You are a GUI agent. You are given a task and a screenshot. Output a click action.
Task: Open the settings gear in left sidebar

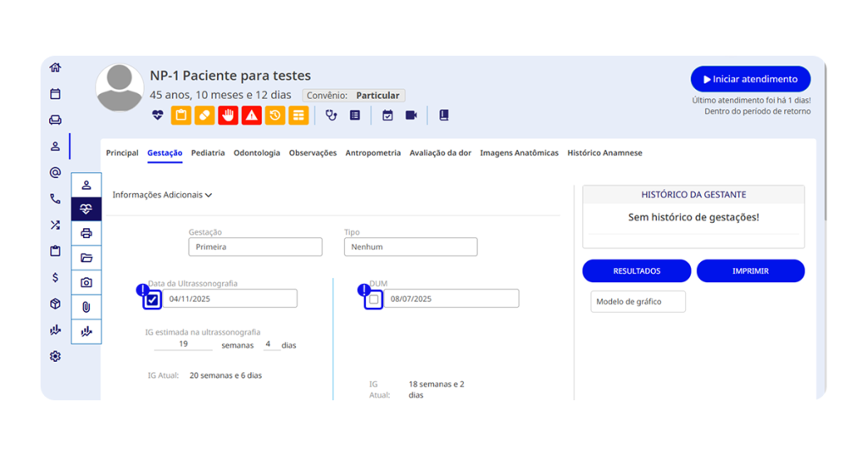tap(55, 356)
